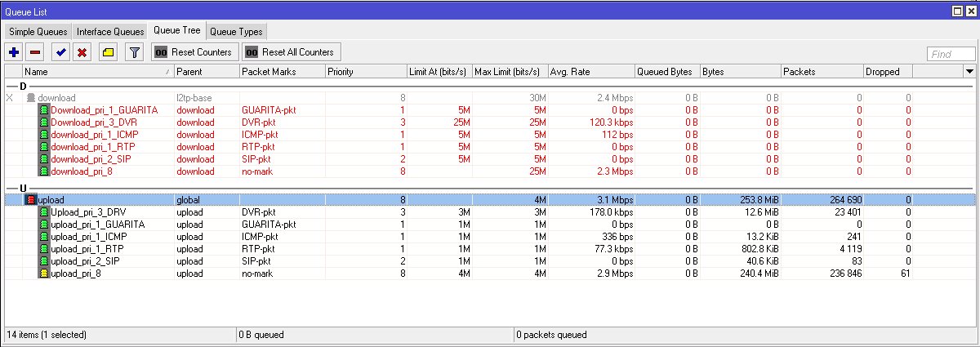This screenshot has width=980, height=347.
Task: Click the disabled download queue icon
Action: click(x=31, y=98)
